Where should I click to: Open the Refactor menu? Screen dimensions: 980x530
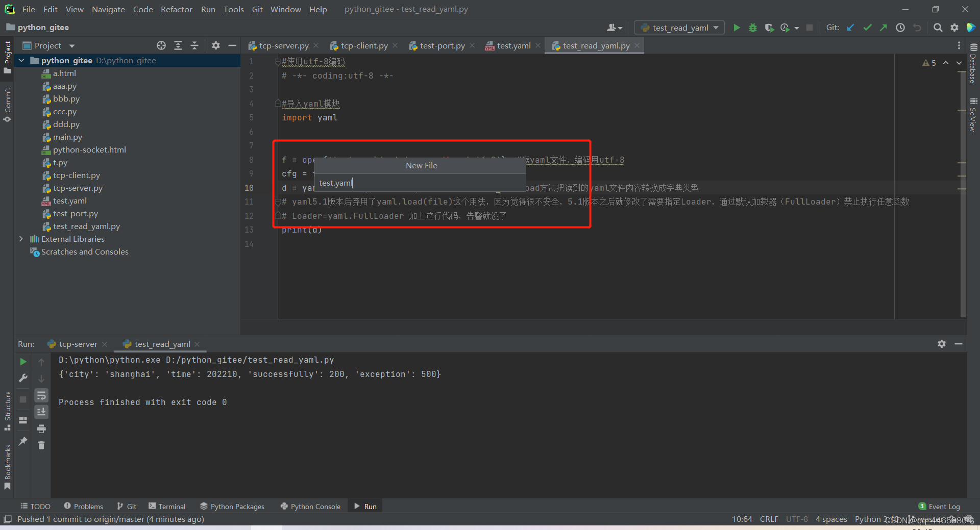point(176,9)
